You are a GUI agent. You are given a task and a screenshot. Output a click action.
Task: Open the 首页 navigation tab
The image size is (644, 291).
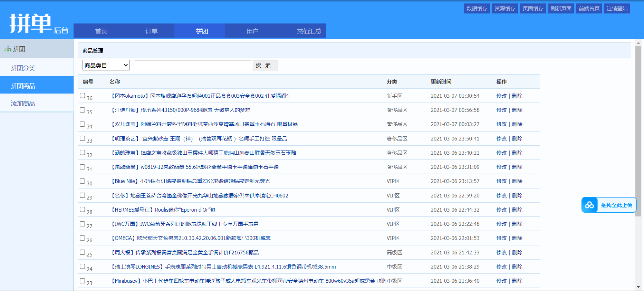(101, 31)
